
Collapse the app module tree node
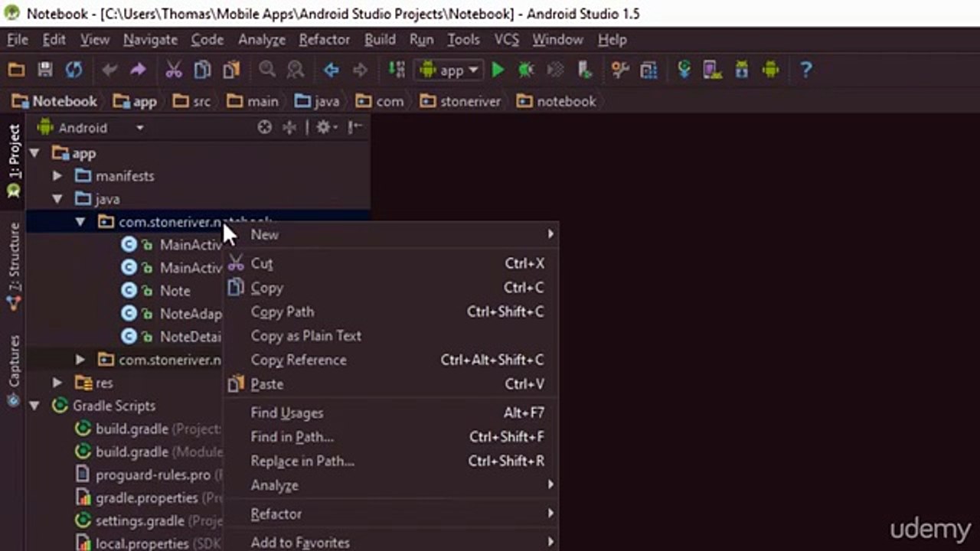(34, 153)
